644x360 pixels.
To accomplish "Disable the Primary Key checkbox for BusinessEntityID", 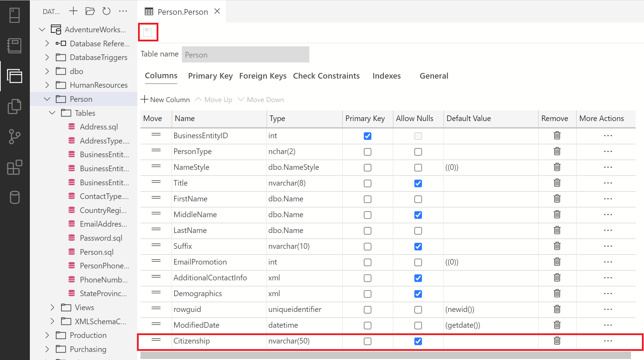I will pos(367,136).
